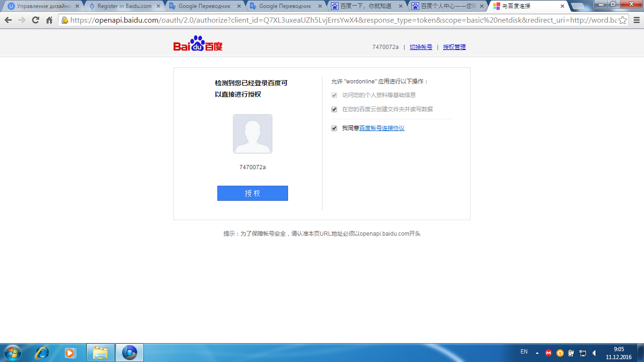
Task: Close the 百度一下 tab
Action: point(400,6)
